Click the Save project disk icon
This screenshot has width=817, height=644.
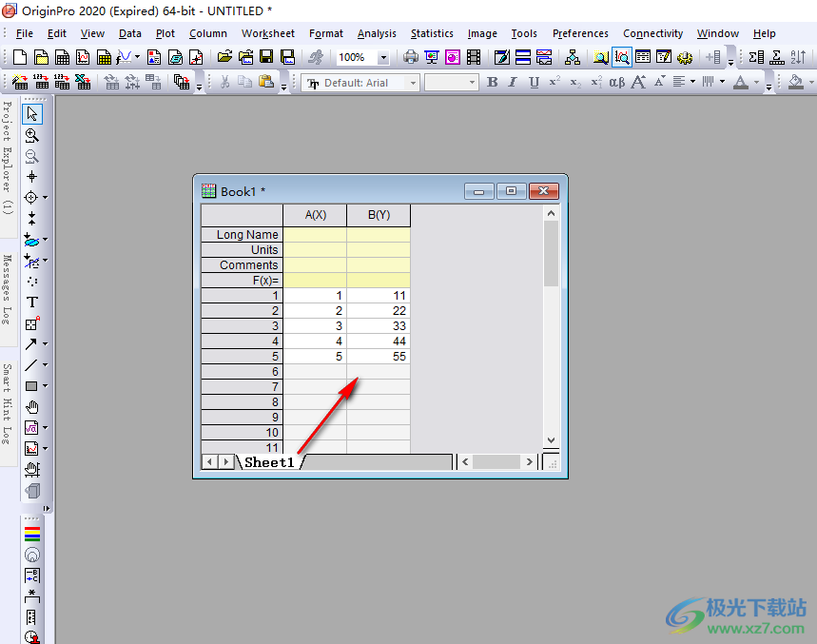click(266, 57)
